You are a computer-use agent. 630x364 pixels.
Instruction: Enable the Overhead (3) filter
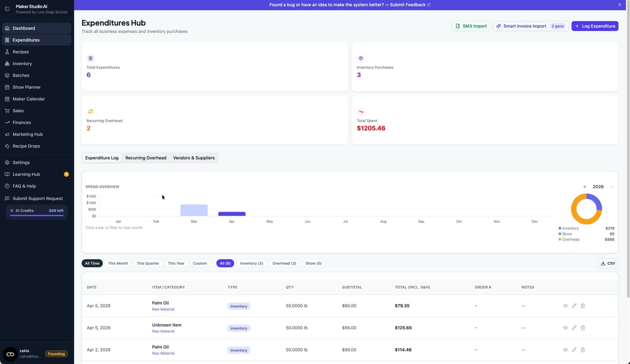284,263
